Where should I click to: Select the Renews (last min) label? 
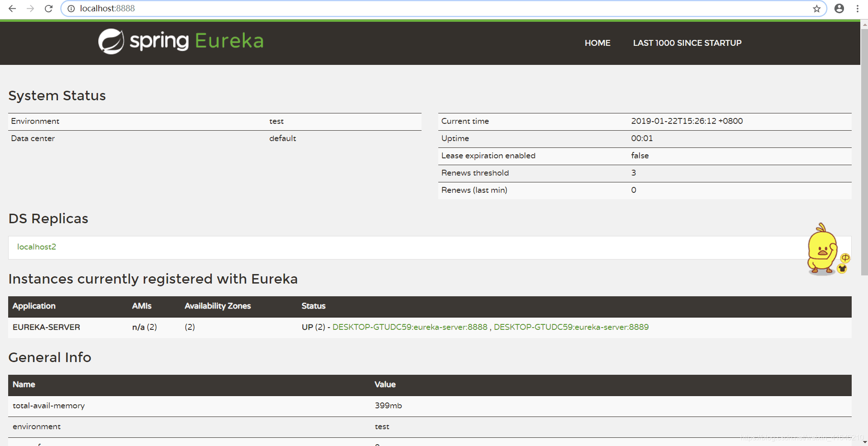point(474,190)
